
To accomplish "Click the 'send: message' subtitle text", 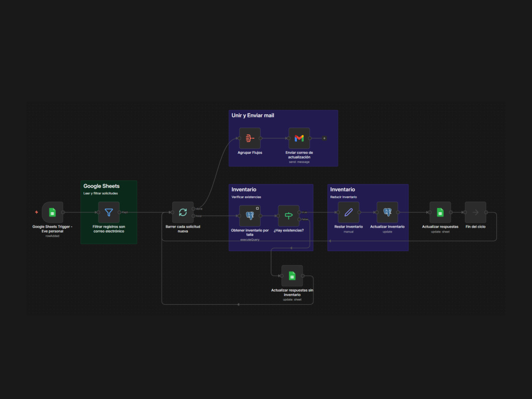I will pos(299,162).
